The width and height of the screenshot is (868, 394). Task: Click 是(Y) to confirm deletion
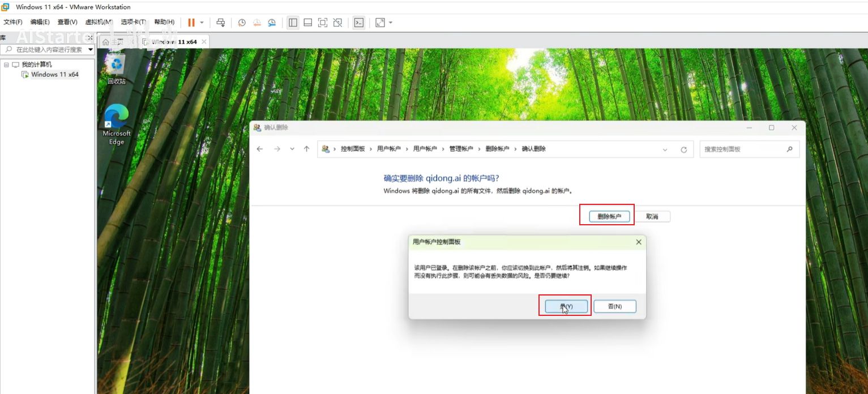[x=566, y=306]
